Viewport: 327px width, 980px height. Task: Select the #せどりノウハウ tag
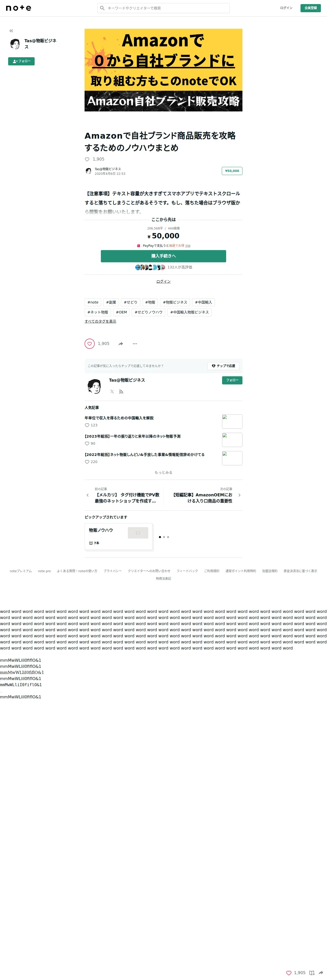[x=148, y=312]
